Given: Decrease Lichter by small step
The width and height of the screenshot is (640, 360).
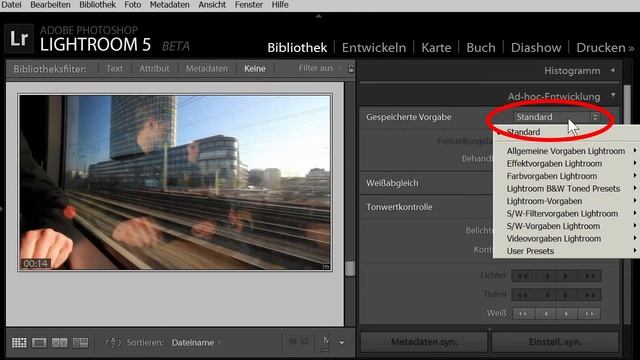Looking at the screenshot, I should (547, 276).
